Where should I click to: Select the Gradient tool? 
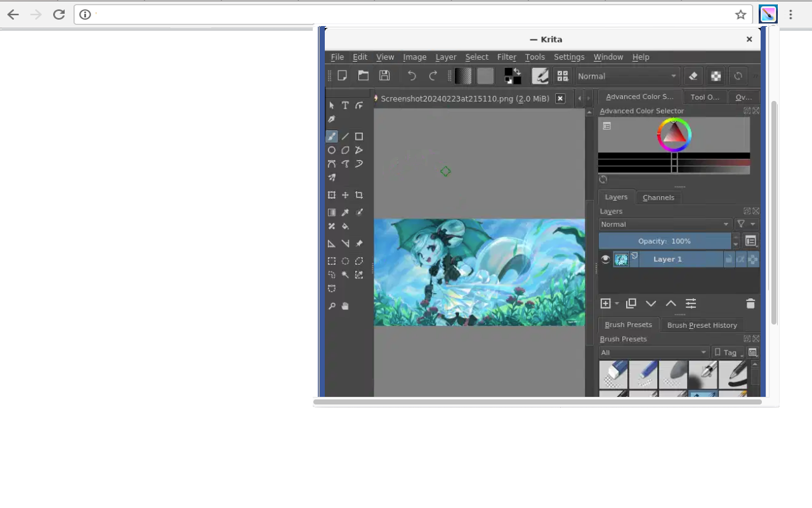pyautogui.click(x=331, y=212)
